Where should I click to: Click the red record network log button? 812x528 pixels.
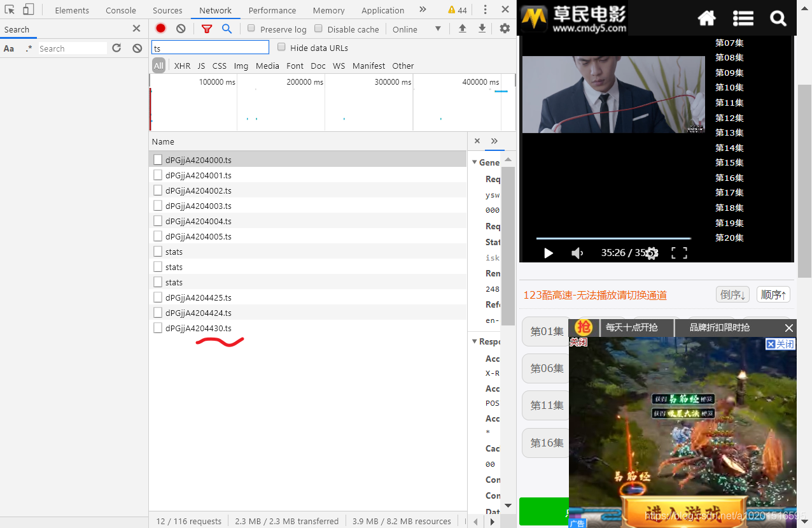[160, 28]
